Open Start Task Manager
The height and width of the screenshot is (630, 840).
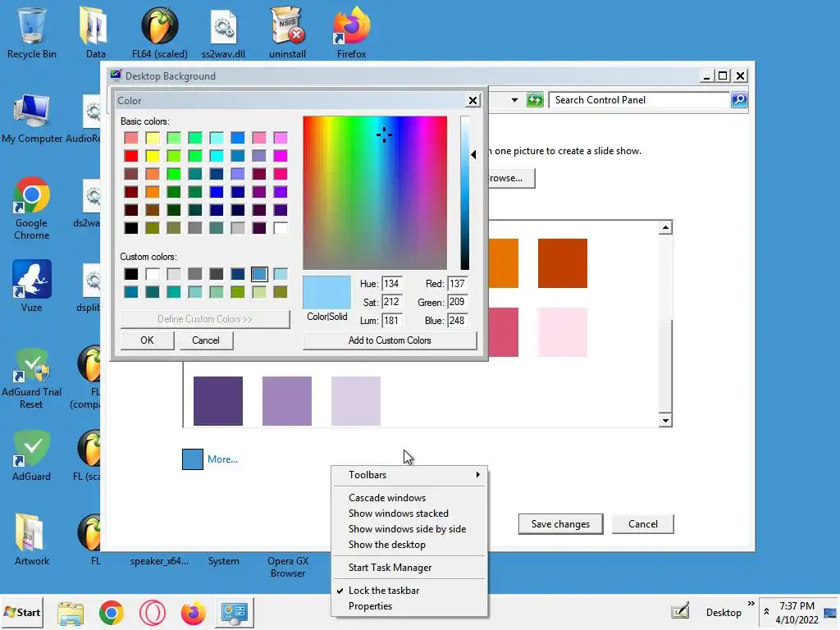point(409,568)
